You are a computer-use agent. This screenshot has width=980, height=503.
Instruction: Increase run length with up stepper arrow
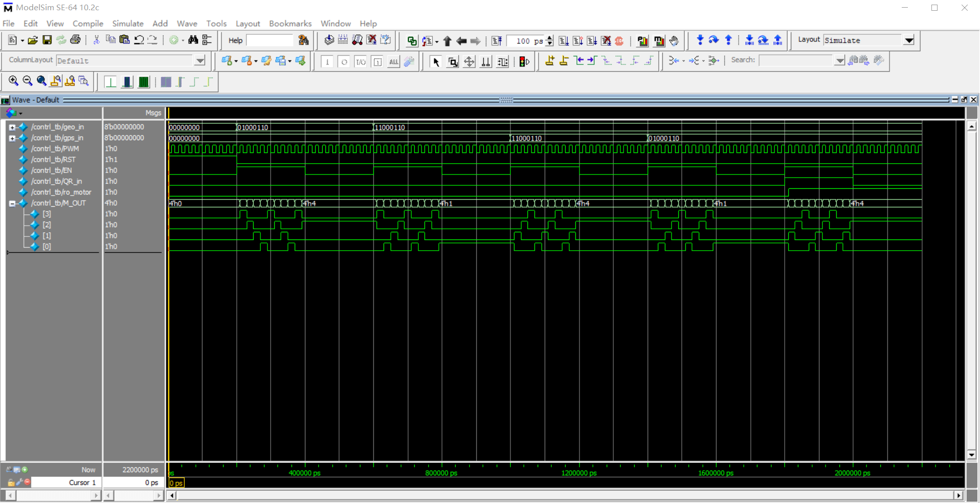550,38
